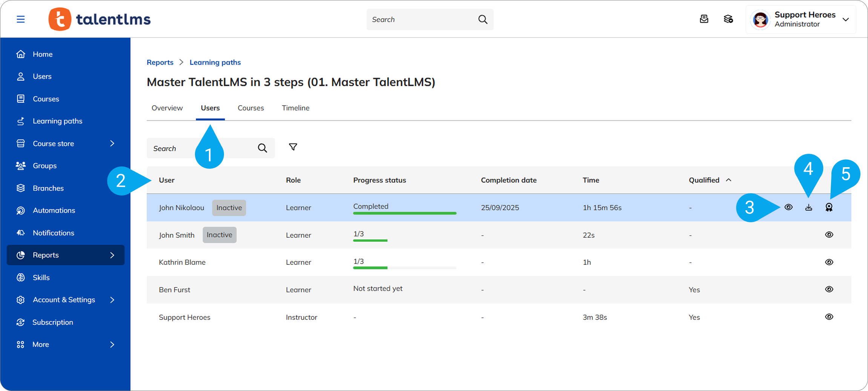Viewport: 868px width, 391px height.
Task: Click the hamburger menu icon
Action: tap(21, 19)
